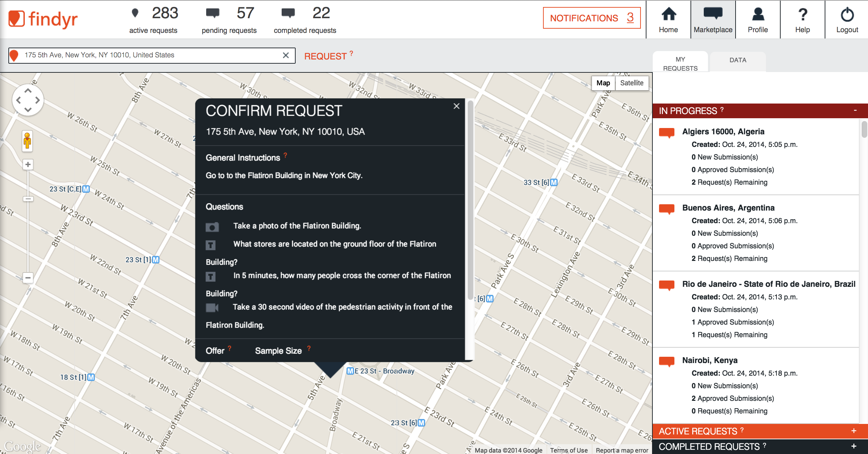868x454 pixels.
Task: Click the Logout power icon
Action: click(x=847, y=15)
